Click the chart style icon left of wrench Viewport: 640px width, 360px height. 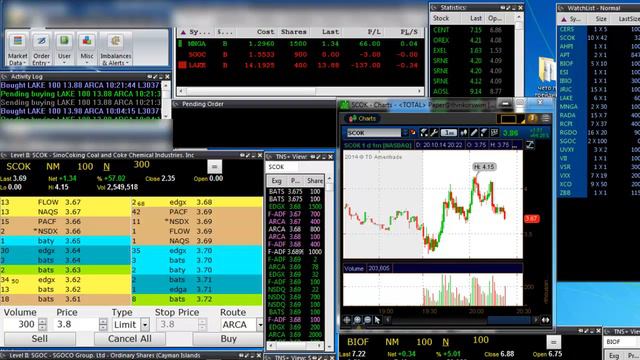pyautogui.click(x=424, y=133)
